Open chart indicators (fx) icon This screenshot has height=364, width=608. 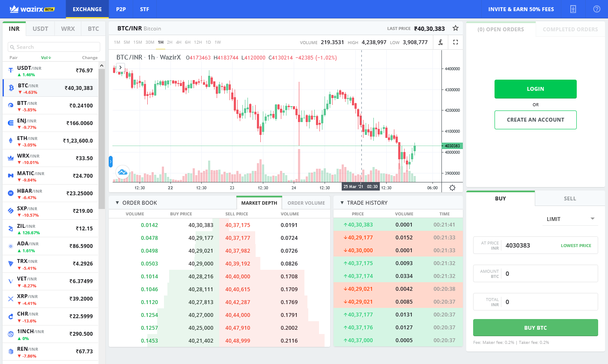(440, 42)
